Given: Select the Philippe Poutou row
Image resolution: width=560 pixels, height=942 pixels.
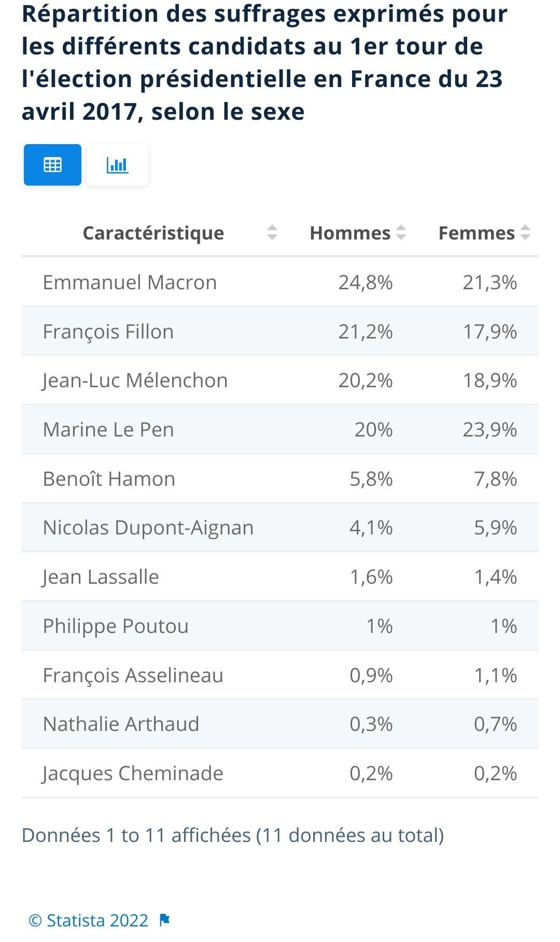Looking at the screenshot, I should click(280, 626).
